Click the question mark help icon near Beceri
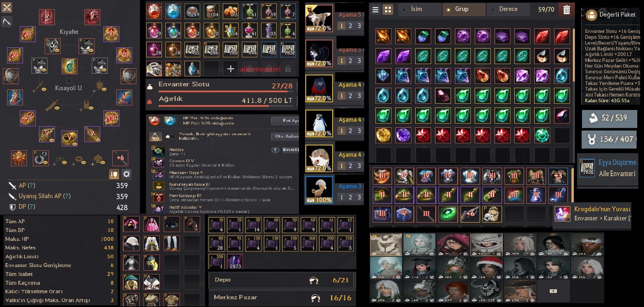 (275, 150)
